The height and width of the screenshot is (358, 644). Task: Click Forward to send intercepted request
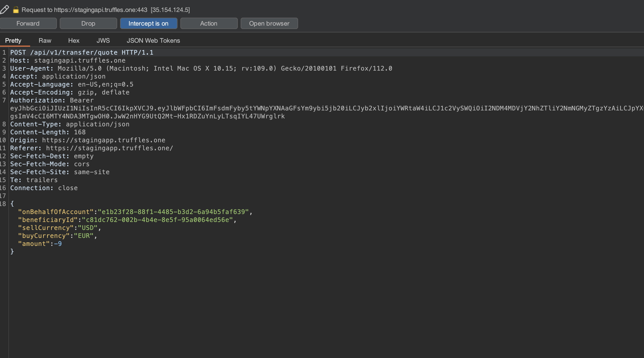28,23
